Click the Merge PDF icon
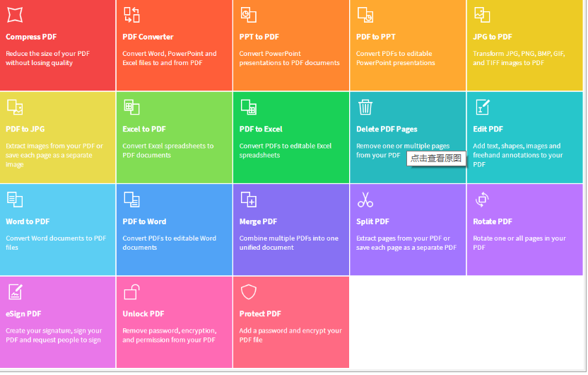The height and width of the screenshot is (375, 588). [x=248, y=200]
